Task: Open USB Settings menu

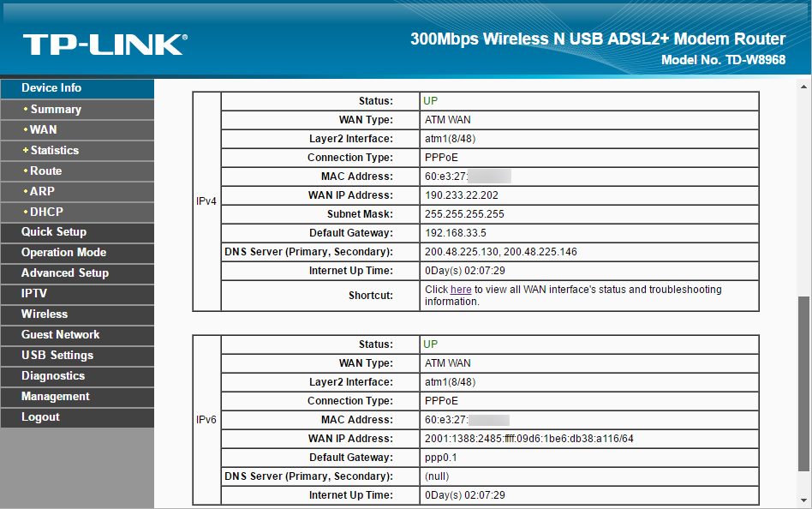Action: coord(77,356)
